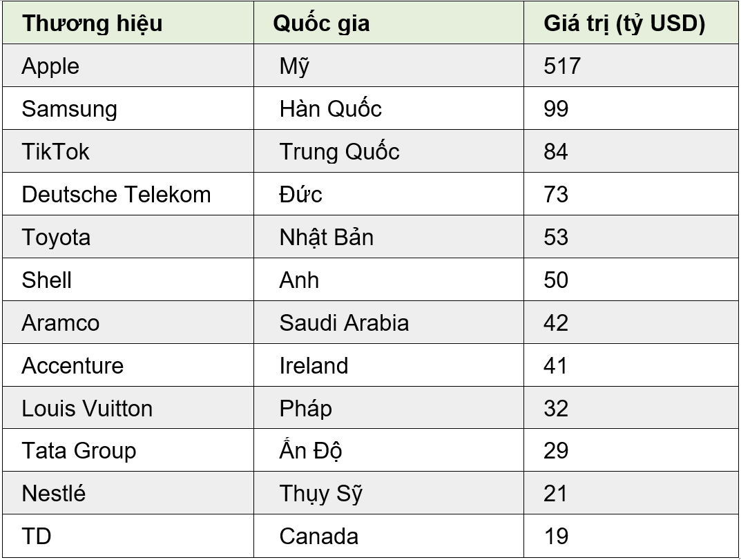Click the Quốc gia column header
Viewport: 741px width, 560px height.
click(x=321, y=23)
